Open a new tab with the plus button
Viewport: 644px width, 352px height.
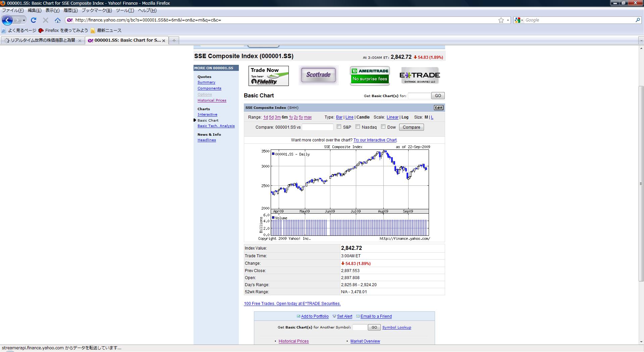[x=174, y=40]
